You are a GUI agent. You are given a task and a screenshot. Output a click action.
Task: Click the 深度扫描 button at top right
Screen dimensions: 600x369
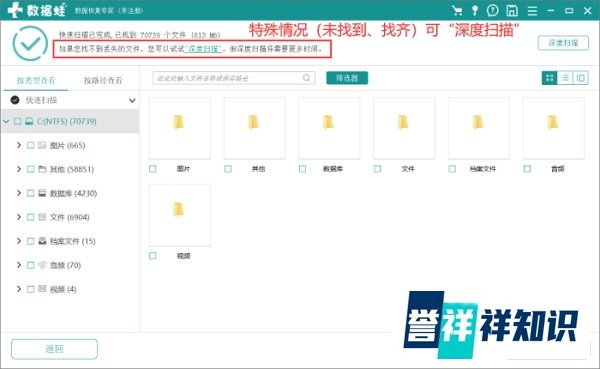(x=563, y=43)
